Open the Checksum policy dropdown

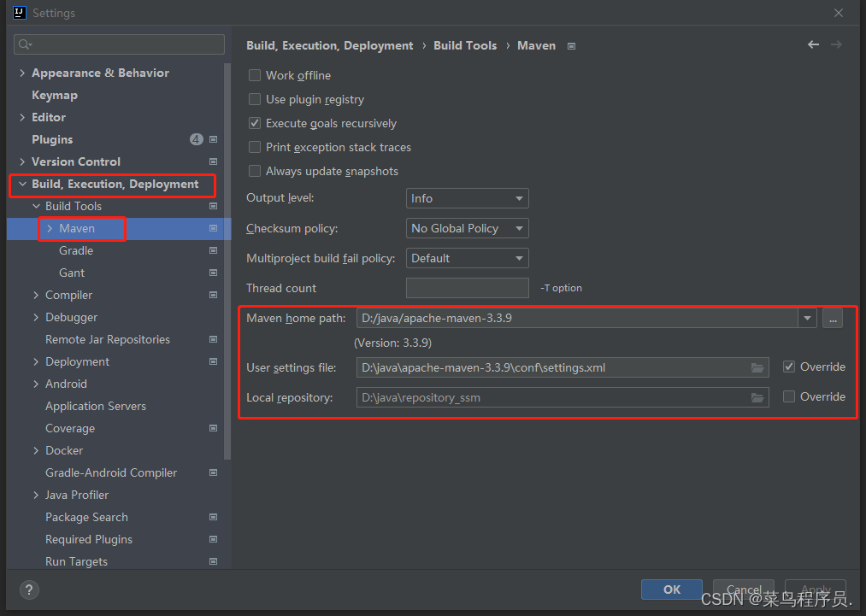point(468,228)
